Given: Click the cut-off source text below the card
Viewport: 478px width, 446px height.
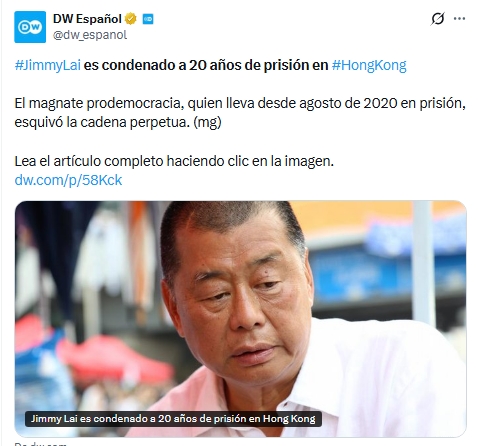Looking at the screenshot, I should (40, 444).
